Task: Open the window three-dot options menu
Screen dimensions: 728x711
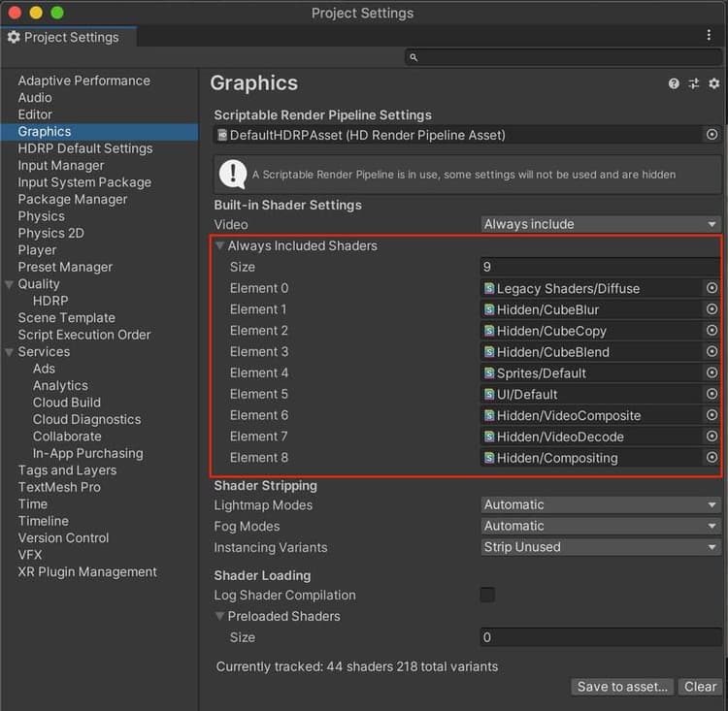Action: click(x=709, y=35)
